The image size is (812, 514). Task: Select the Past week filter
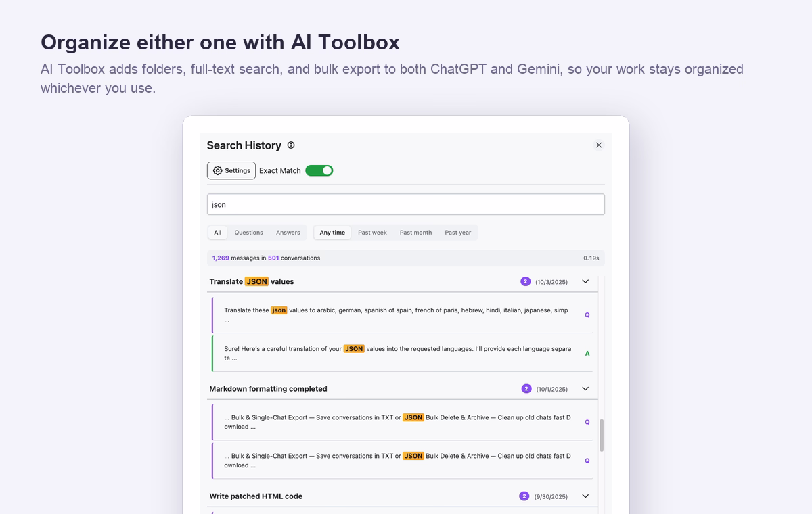[x=372, y=233]
